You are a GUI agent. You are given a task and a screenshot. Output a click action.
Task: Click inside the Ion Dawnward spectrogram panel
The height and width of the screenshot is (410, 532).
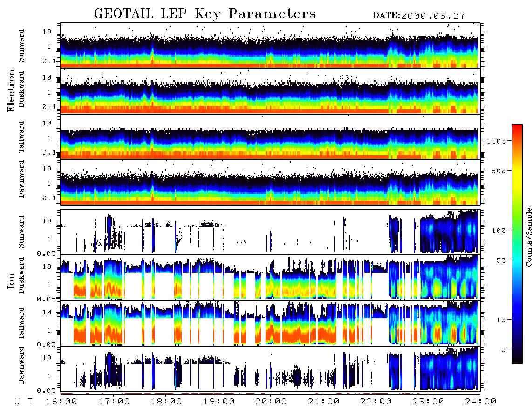(x=270, y=369)
